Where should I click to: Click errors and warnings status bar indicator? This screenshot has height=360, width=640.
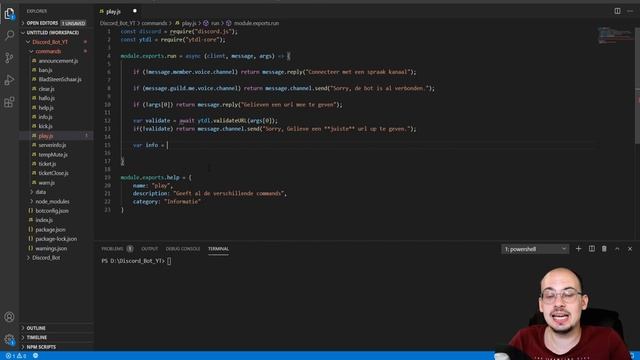point(16,356)
